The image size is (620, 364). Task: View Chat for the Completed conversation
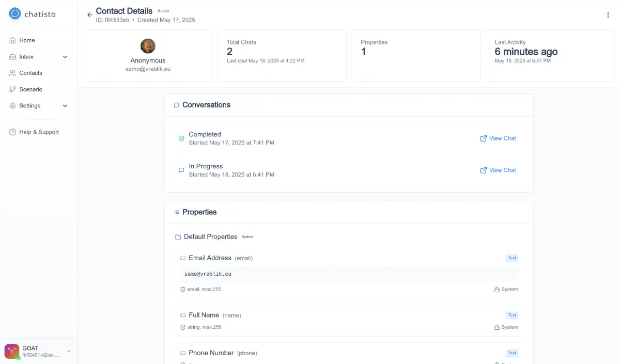pos(498,138)
